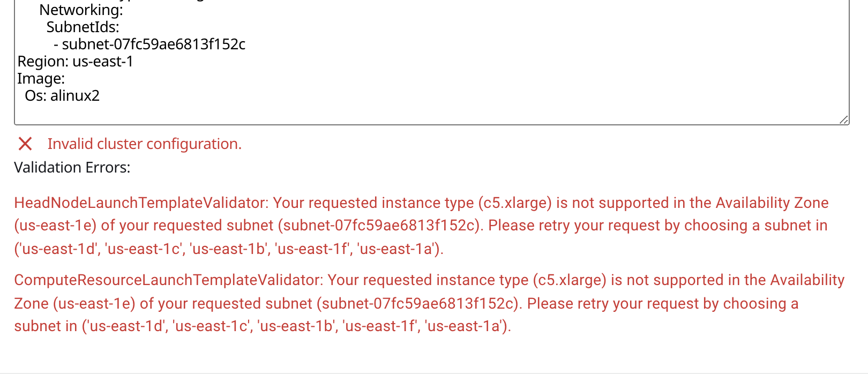Place cursor on the 'Networking:' line
Screen dimensions: 868x374
[81, 10]
